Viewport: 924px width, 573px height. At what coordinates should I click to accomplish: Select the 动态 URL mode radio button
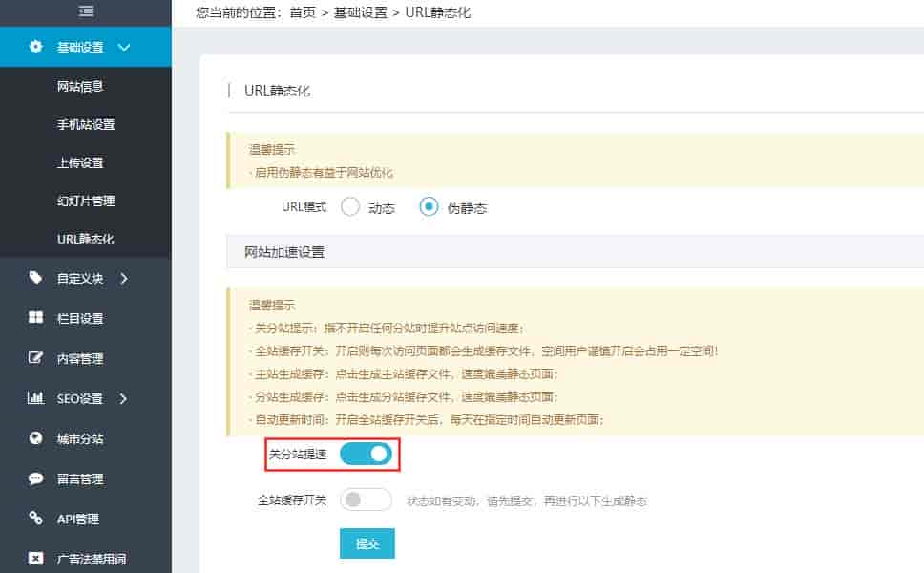350,206
